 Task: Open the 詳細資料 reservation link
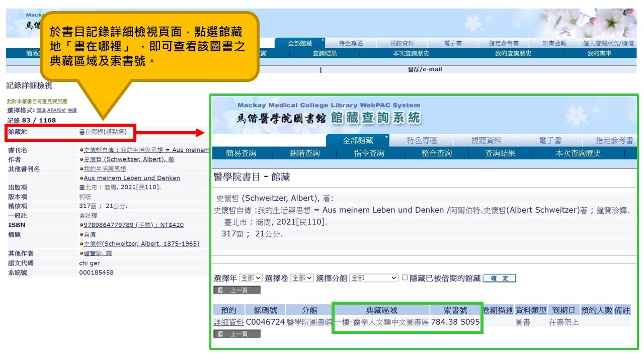point(228,322)
